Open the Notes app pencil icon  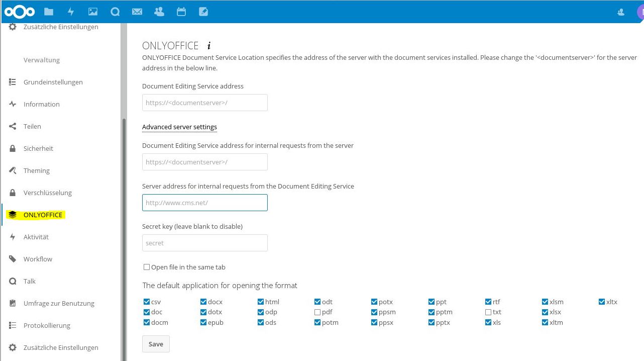pos(203,12)
